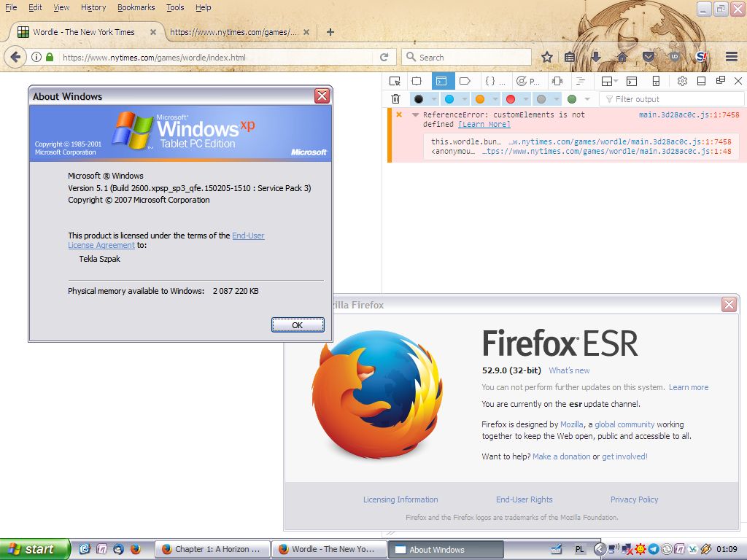Expand the blue CSS filter dropdown arrow
747x560 pixels.
[x=465, y=99]
